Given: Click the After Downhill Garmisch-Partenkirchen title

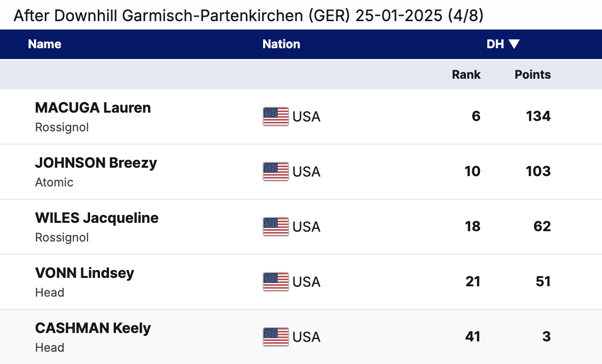Looking at the screenshot, I should 248,16.
